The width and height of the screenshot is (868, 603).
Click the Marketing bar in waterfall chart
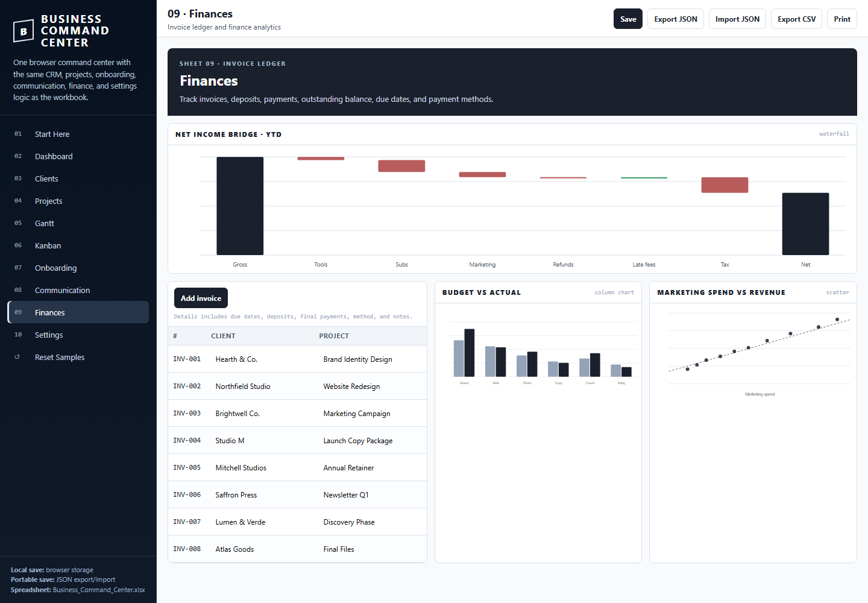[x=482, y=174]
